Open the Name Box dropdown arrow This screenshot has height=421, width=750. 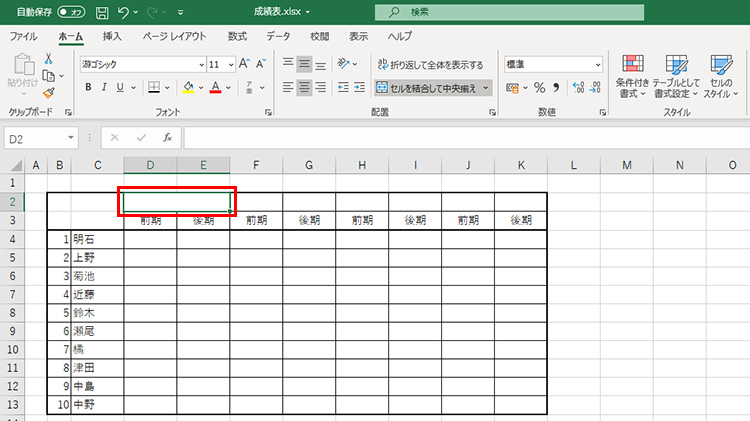pos(71,137)
